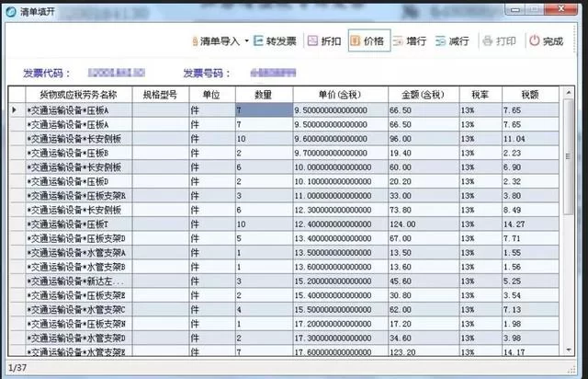
Task: Click the 数量 column header
Action: pos(263,95)
